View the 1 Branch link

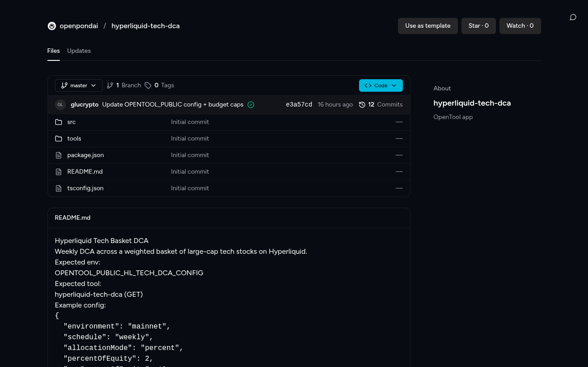124,85
